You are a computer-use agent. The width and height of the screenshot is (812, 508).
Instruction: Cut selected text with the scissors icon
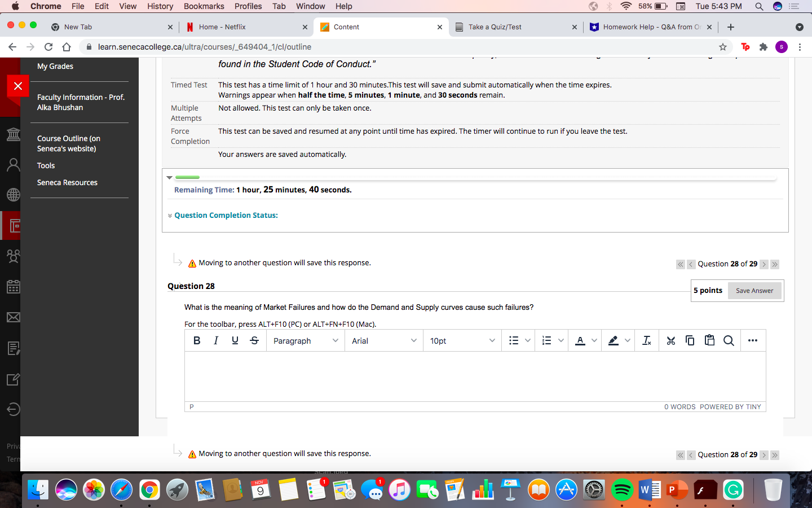coord(670,340)
